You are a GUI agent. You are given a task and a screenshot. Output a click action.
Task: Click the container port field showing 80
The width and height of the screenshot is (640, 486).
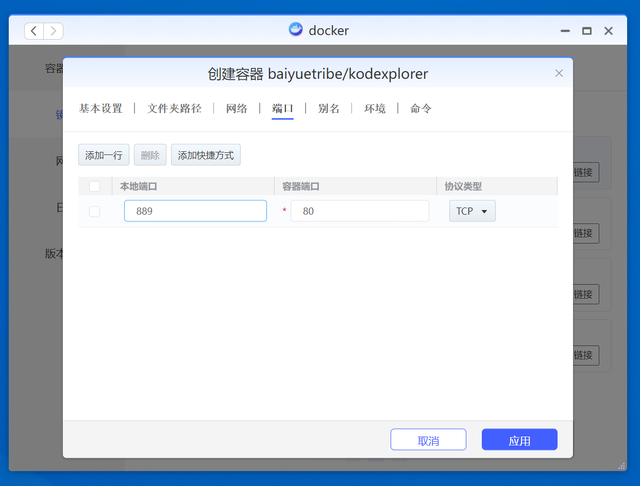pos(360,211)
